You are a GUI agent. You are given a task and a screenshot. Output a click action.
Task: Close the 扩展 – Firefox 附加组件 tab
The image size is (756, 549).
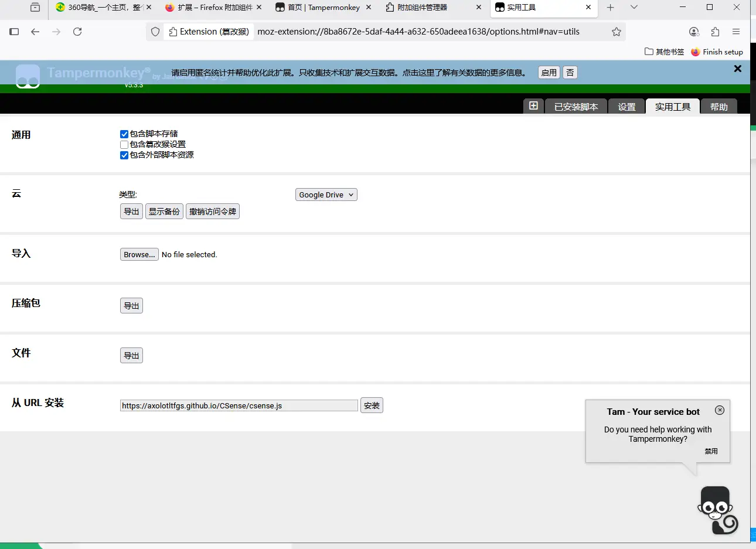[x=259, y=8]
